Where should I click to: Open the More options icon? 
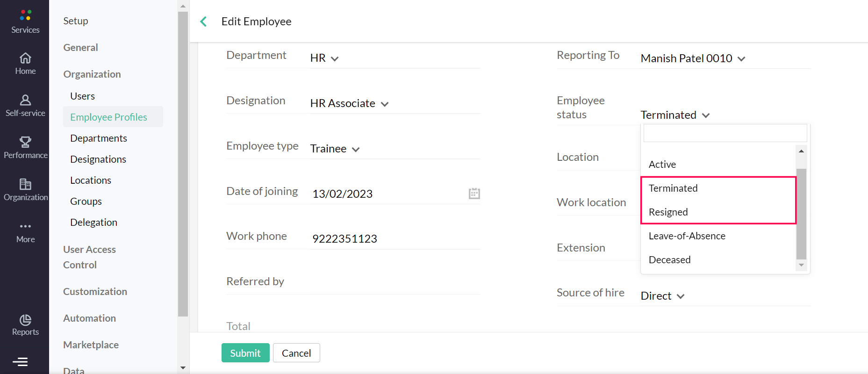pos(25,226)
